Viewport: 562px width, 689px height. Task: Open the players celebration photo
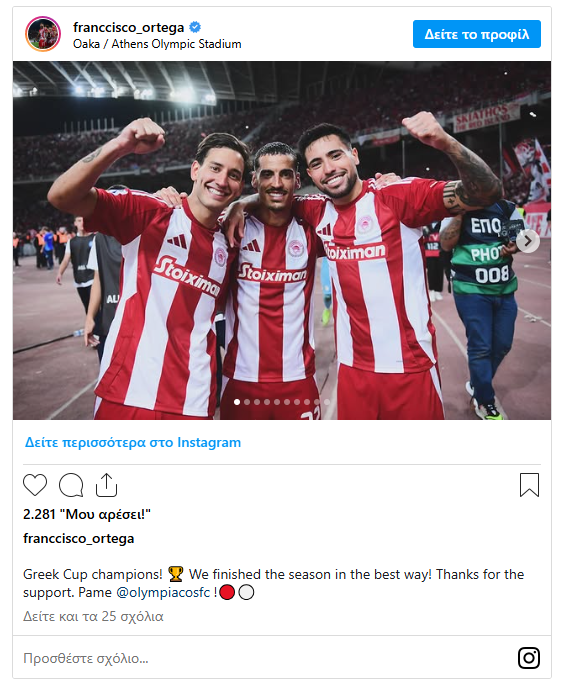[282, 240]
